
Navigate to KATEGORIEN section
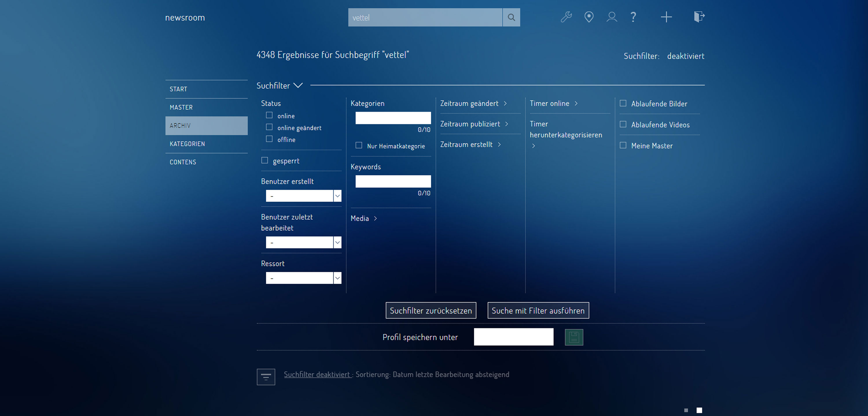click(x=187, y=143)
